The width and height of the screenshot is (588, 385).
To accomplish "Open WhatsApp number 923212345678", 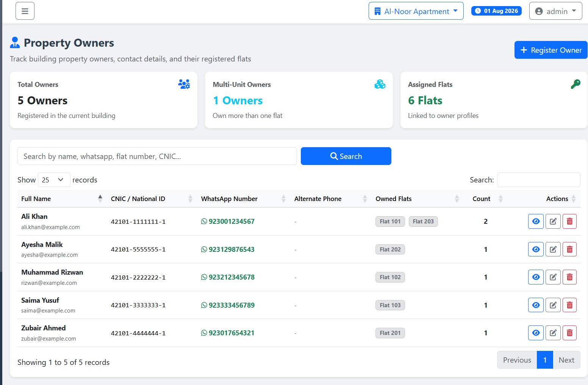I will 228,277.
